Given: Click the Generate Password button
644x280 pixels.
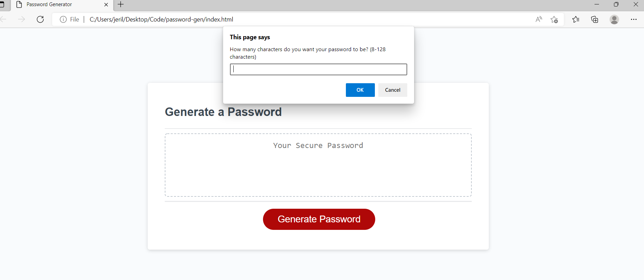Looking at the screenshot, I should click(319, 219).
